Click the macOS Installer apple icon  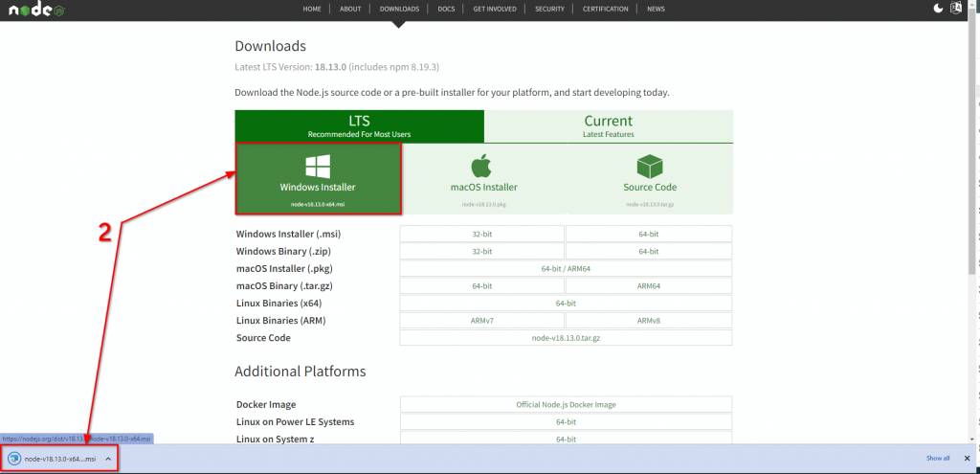point(483,167)
